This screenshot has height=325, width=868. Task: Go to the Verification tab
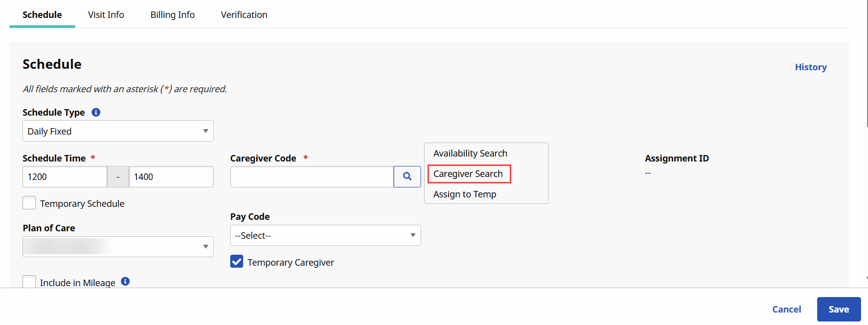pos(244,15)
